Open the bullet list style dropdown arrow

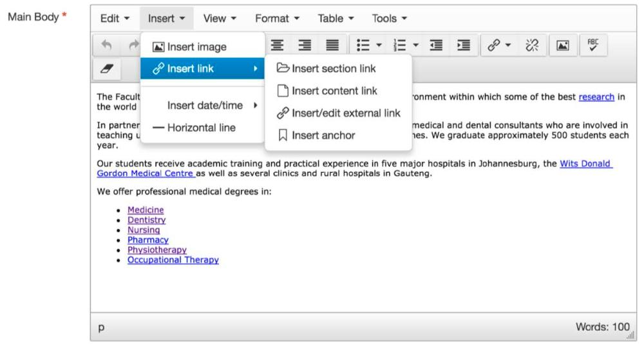[379, 45]
